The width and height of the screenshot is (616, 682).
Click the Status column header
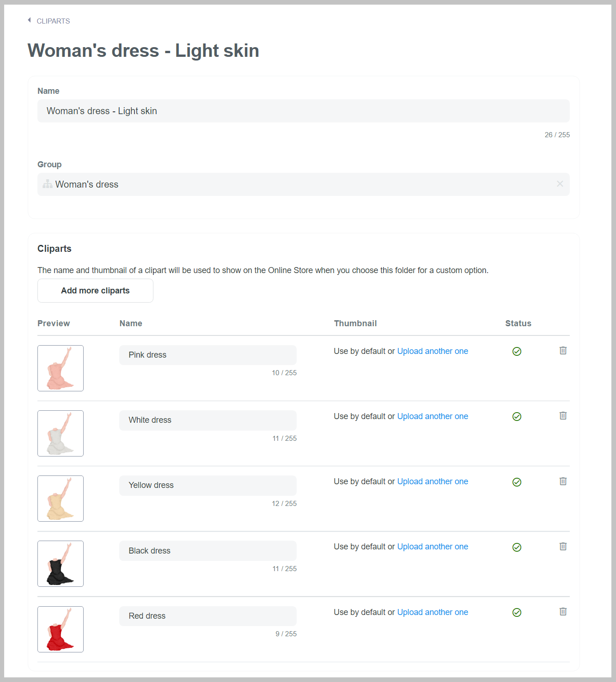518,323
